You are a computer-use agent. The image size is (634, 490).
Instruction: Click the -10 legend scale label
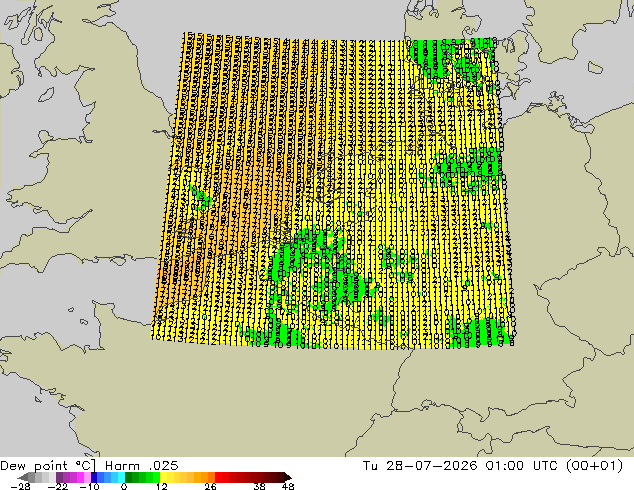click(x=89, y=486)
